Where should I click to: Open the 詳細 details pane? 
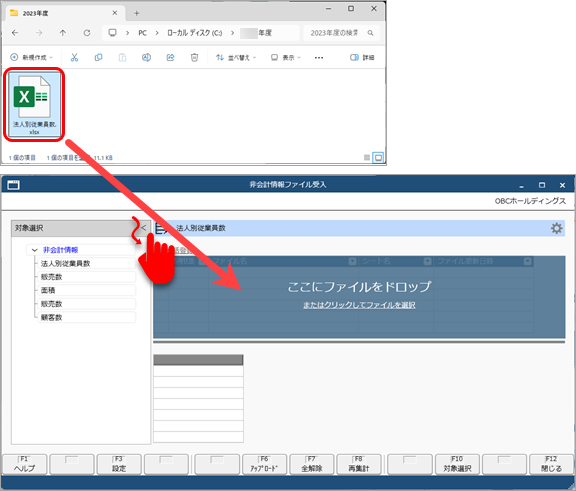362,58
